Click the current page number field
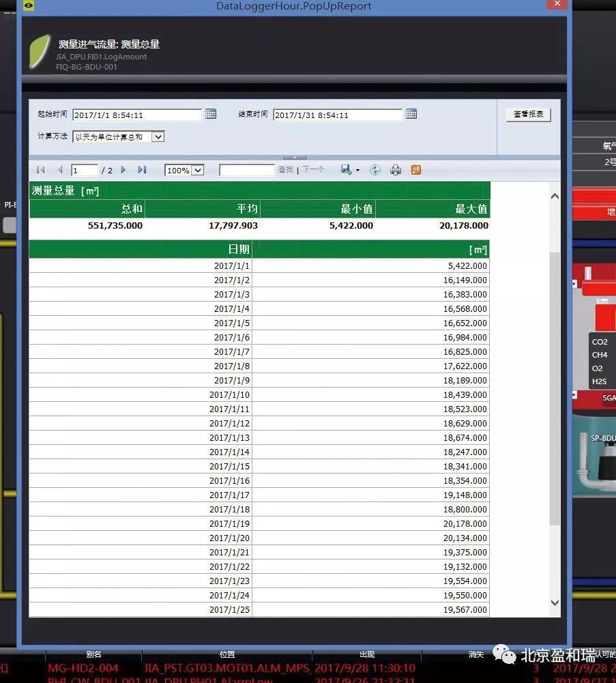The height and width of the screenshot is (683, 616). point(85,170)
